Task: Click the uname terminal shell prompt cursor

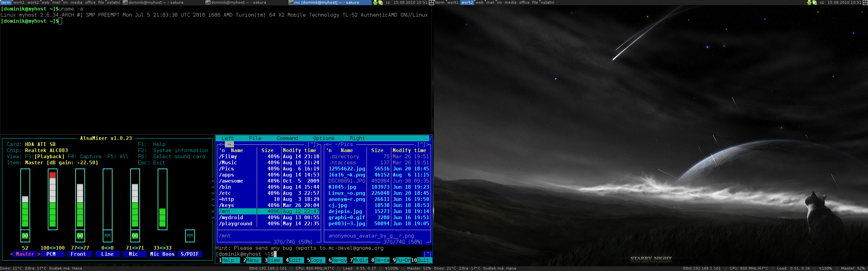Action: coord(60,21)
